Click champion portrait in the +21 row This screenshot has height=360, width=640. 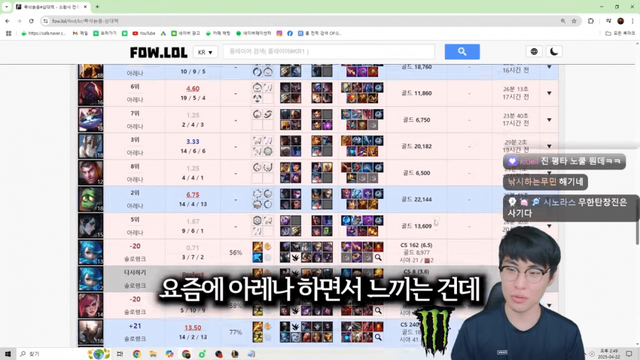pyautogui.click(x=91, y=332)
